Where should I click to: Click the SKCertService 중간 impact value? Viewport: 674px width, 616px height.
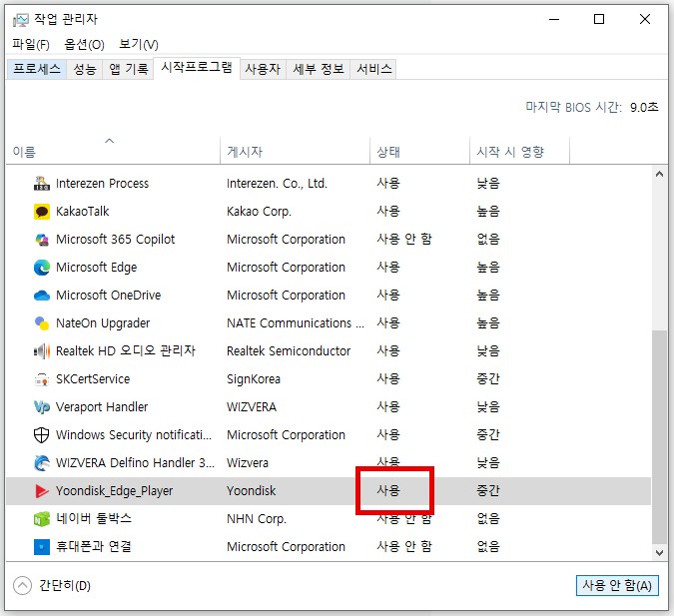pos(488,379)
